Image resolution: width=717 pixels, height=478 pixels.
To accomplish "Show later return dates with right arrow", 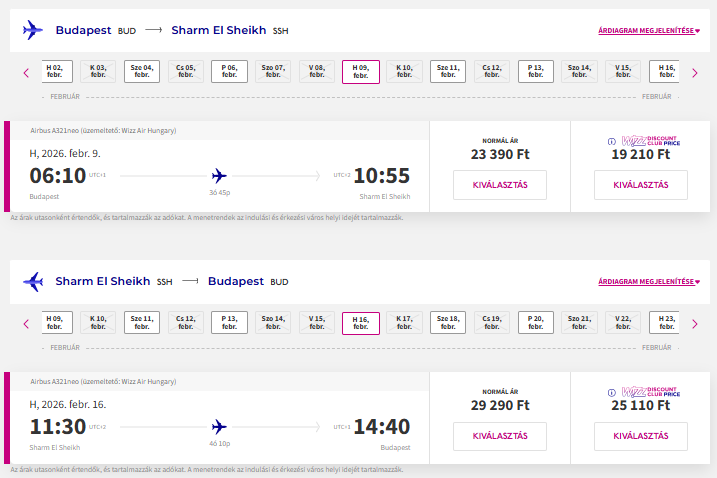I will tap(695, 324).
